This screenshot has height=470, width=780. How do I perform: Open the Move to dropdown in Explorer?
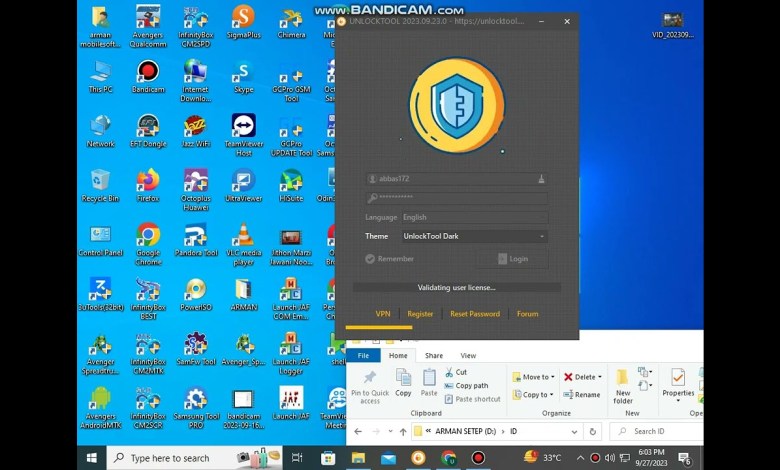click(x=535, y=377)
